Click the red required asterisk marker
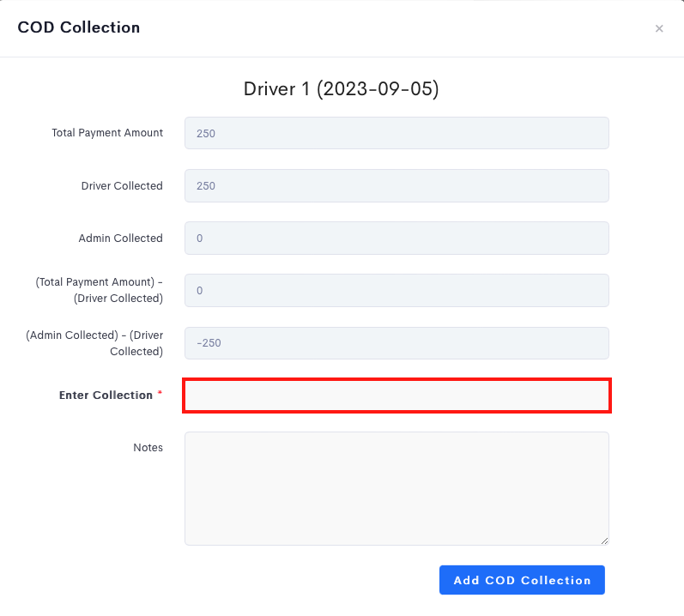Image resolution: width=684 pixels, height=616 pixels. [x=160, y=393]
